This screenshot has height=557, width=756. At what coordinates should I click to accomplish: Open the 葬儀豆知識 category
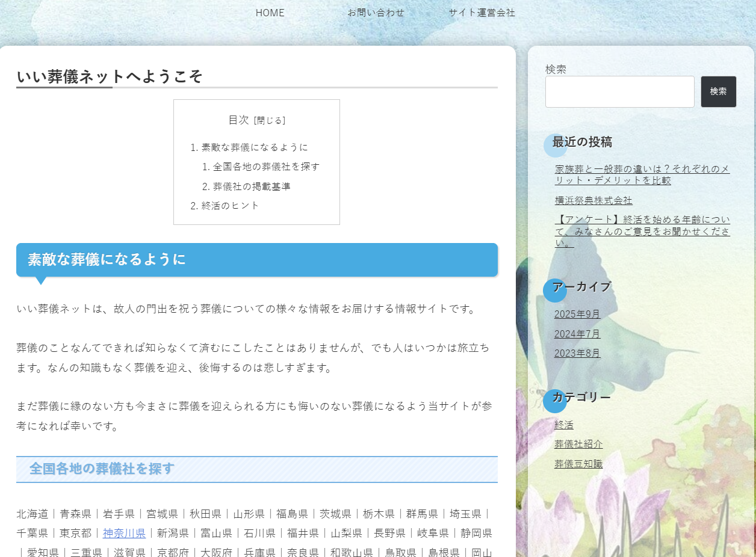tap(578, 464)
